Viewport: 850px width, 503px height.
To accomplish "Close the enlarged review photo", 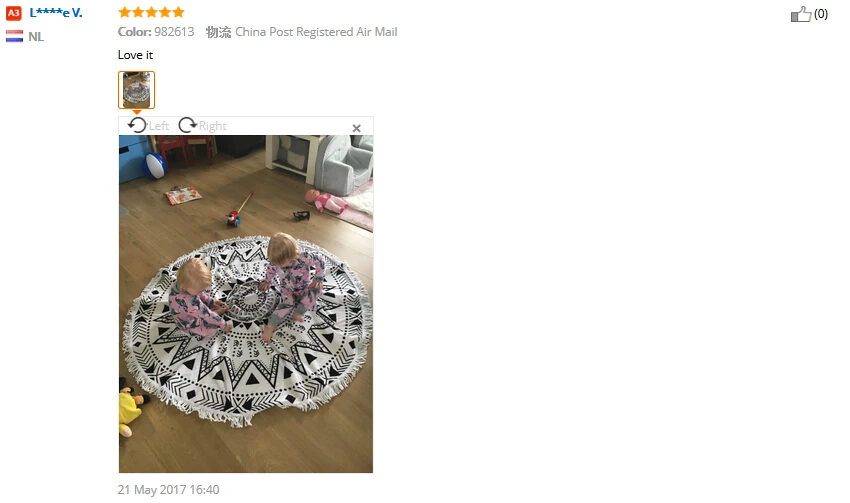I will tap(356, 128).
